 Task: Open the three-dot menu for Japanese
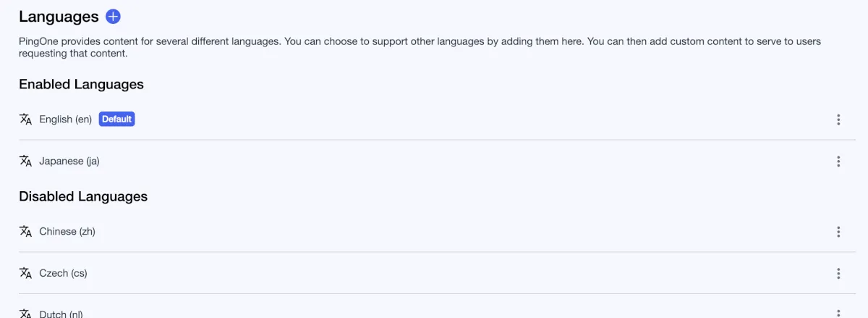point(838,162)
